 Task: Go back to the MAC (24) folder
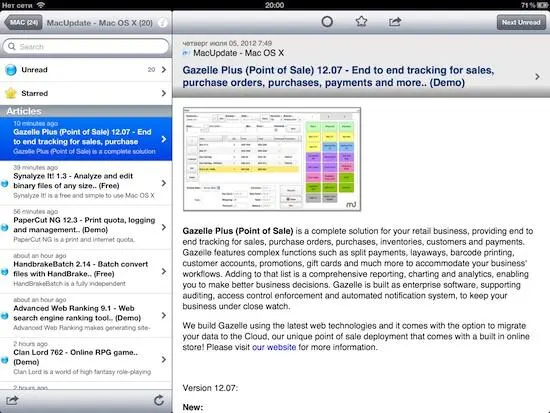[x=24, y=23]
